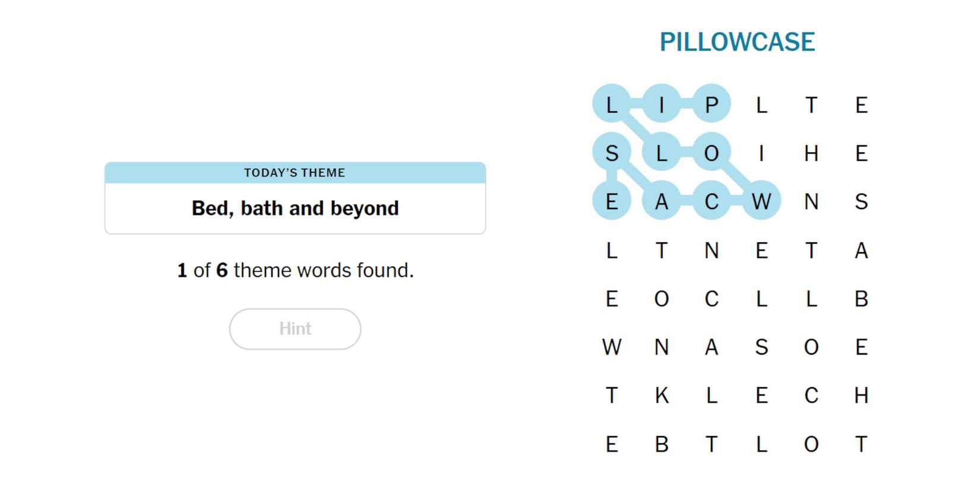Click the "Bed, bath and beyond" theme text

pos(295,208)
